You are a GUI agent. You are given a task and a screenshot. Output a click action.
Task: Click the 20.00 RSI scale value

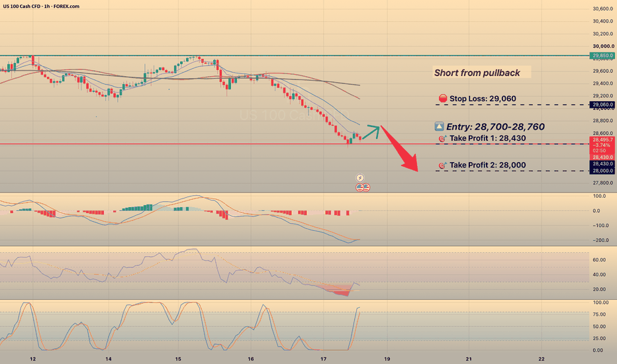point(599,289)
